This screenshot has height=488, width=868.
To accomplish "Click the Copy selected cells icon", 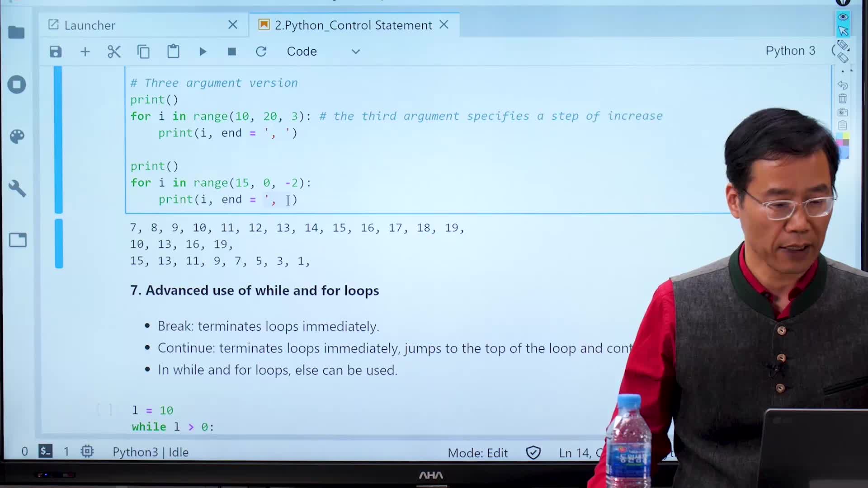I will click(143, 51).
